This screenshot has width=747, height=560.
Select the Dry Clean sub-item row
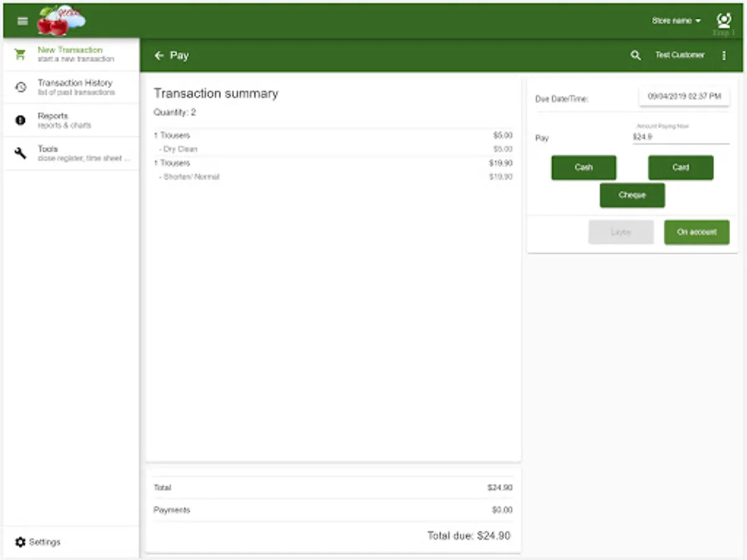333,149
